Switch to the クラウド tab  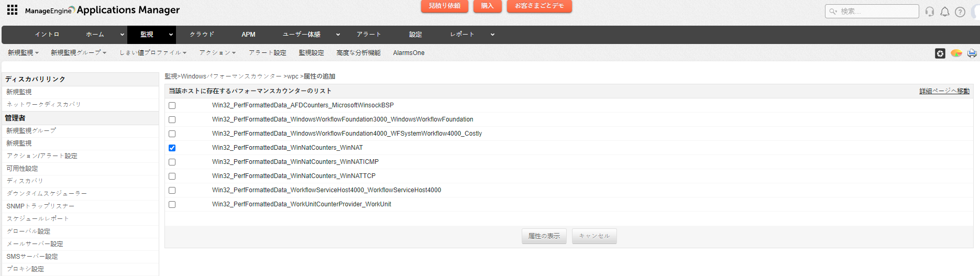click(202, 35)
